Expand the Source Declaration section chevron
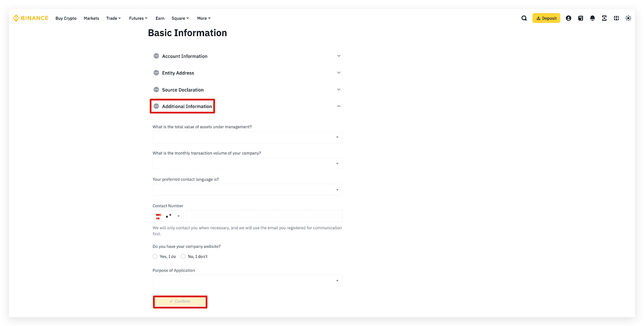The image size is (644, 326). 339,89
